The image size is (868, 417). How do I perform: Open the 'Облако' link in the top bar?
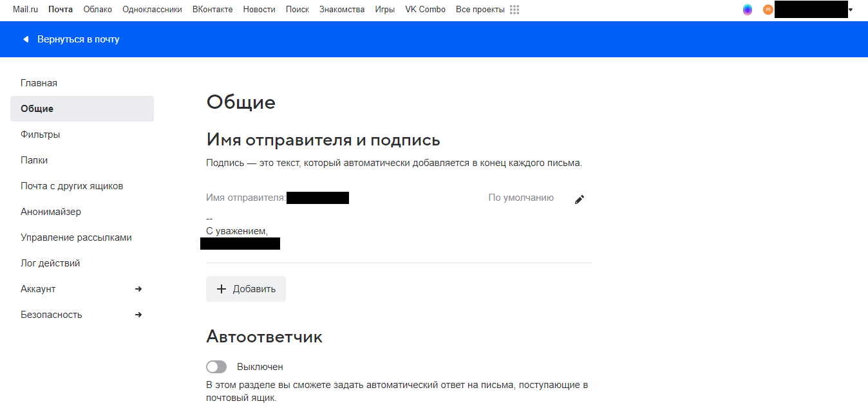pos(98,9)
